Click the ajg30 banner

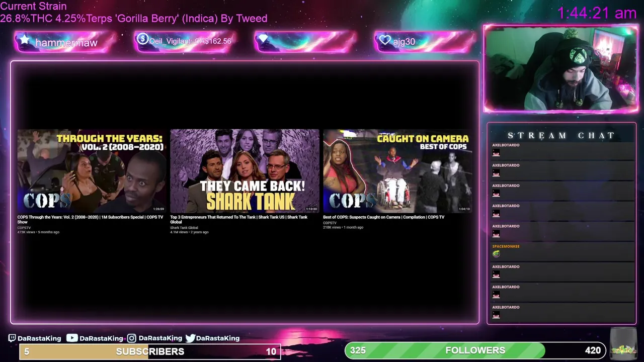point(425,41)
